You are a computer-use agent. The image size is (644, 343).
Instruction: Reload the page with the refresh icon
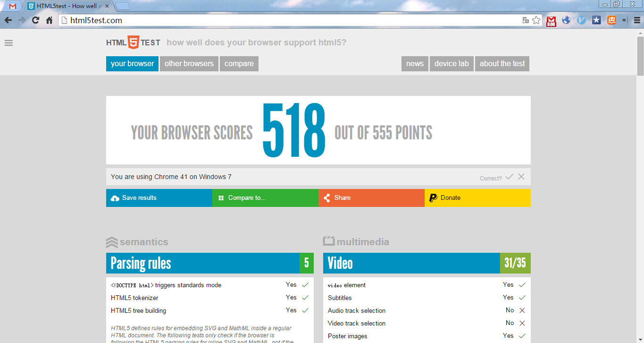35,20
